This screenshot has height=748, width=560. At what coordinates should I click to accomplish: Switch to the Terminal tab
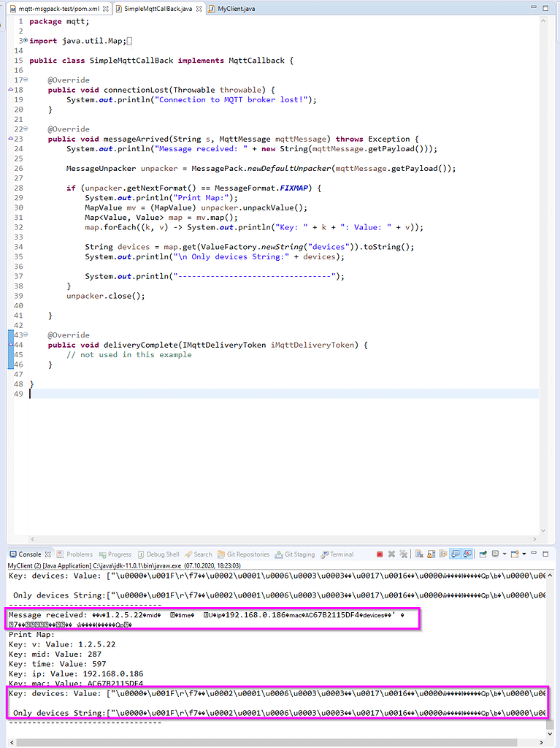(337, 554)
